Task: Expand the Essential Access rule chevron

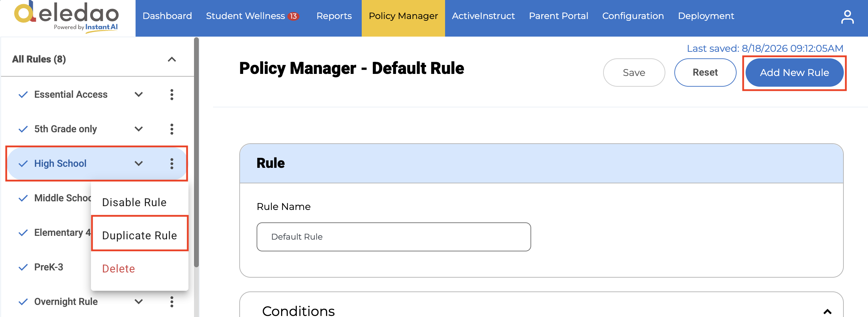Action: [139, 94]
